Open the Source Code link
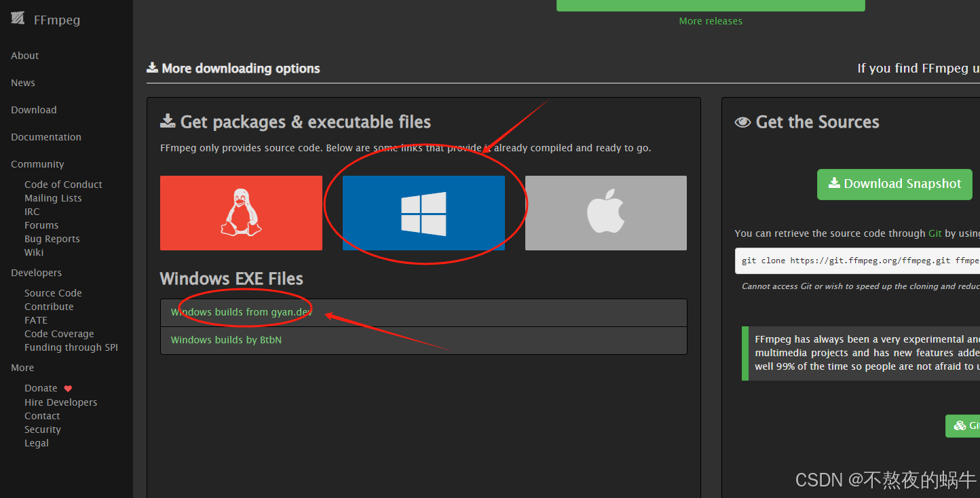 [53, 293]
